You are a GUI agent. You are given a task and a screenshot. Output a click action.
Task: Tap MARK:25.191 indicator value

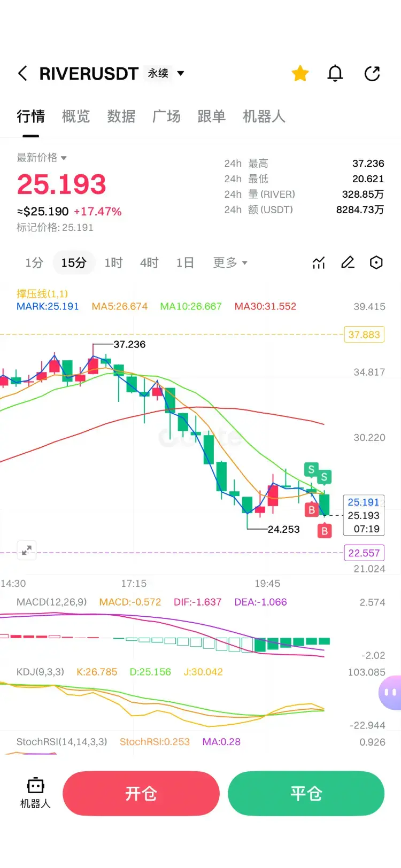point(48,306)
